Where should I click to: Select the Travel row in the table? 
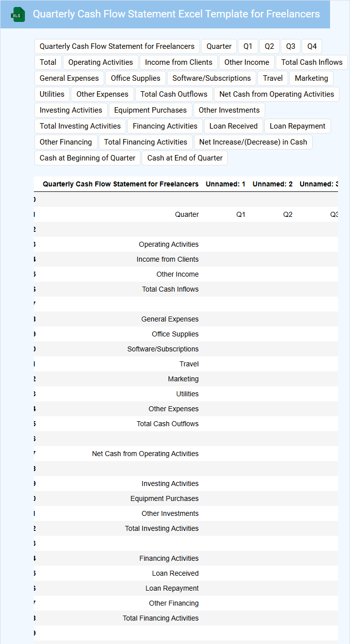pyautogui.click(x=189, y=364)
